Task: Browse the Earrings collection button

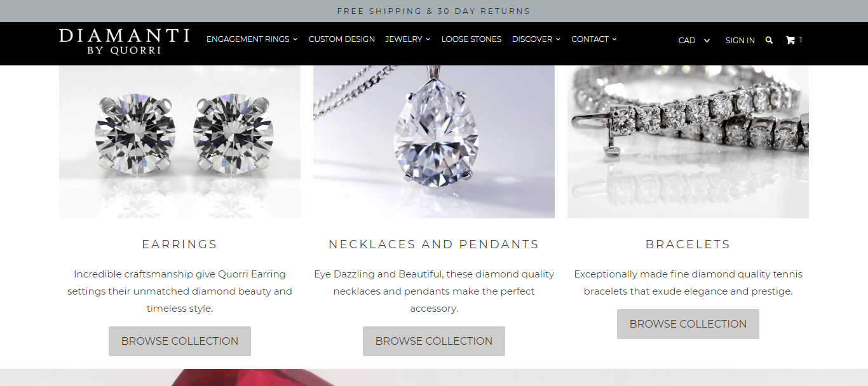Action: point(180,341)
